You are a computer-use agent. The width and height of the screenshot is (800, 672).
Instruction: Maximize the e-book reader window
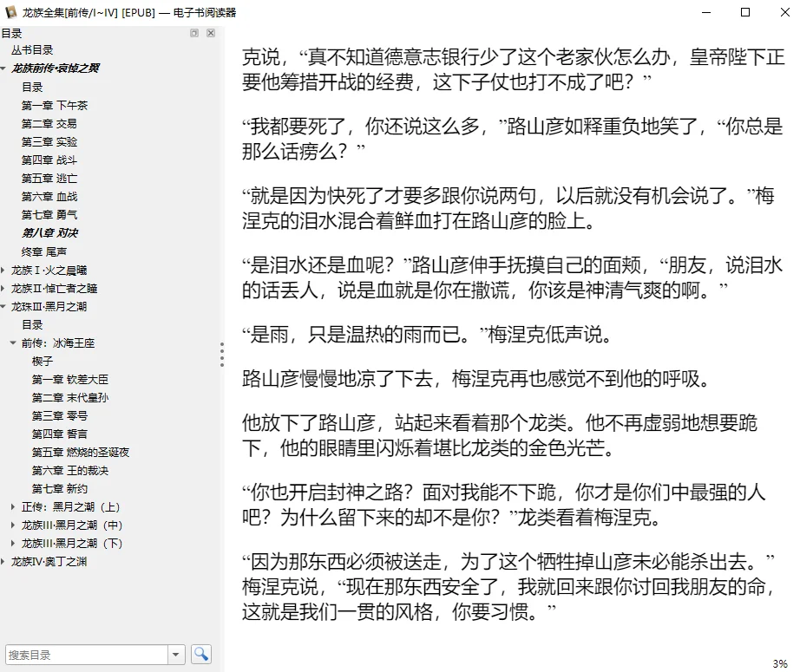tap(745, 12)
